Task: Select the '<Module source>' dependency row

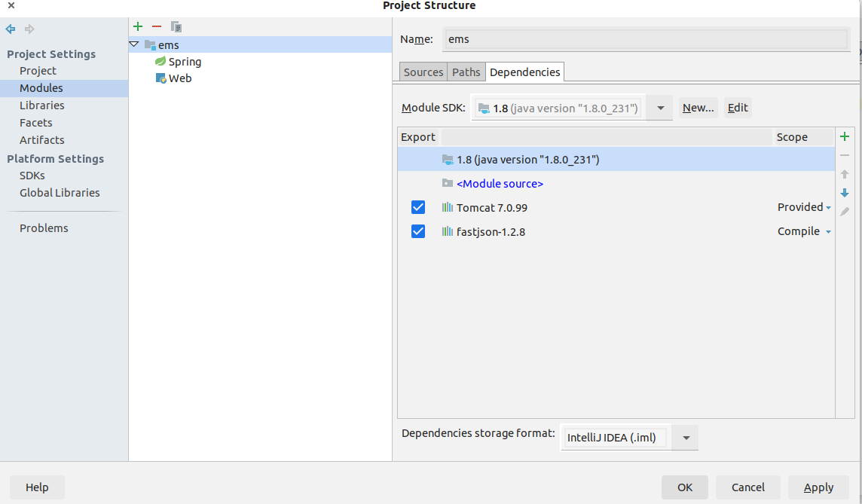Action: pos(616,184)
